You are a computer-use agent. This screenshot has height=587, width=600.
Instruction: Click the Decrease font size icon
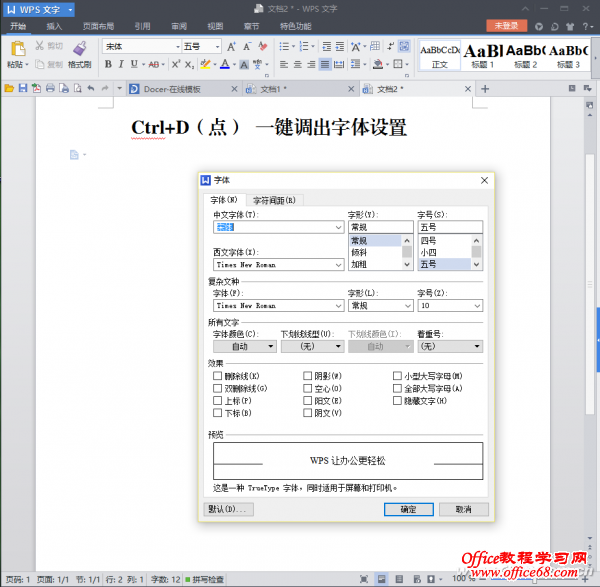coord(247,47)
